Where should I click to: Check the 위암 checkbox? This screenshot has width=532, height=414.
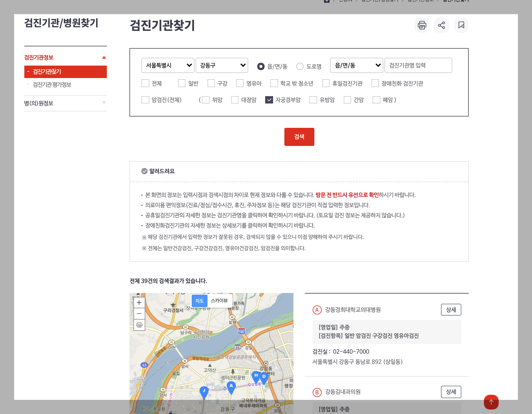coord(206,100)
